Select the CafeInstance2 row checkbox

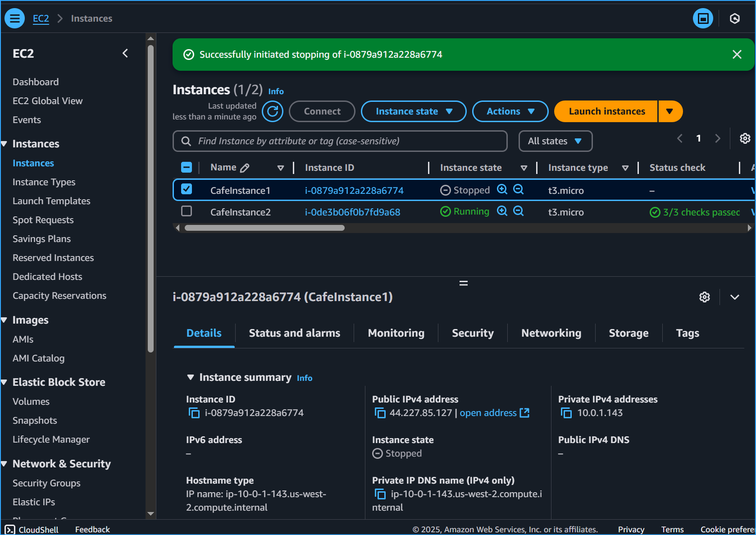pyautogui.click(x=187, y=211)
